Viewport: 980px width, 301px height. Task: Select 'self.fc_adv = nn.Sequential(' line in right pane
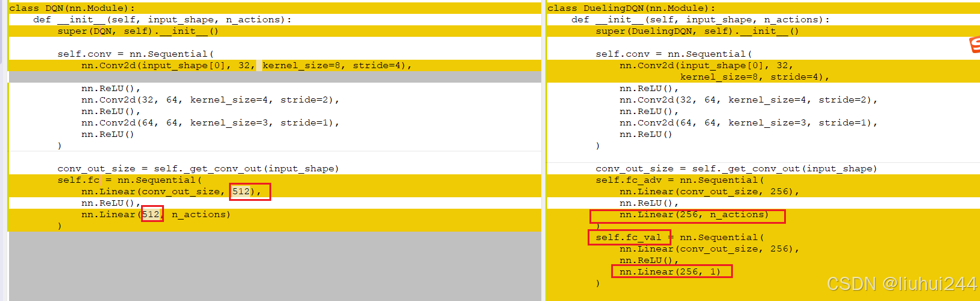pyautogui.click(x=680, y=180)
